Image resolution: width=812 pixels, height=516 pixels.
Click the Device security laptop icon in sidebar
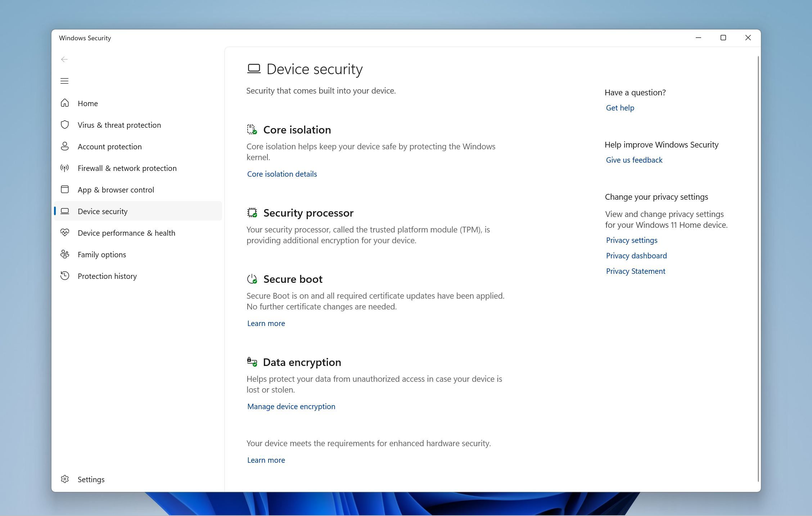(x=65, y=211)
